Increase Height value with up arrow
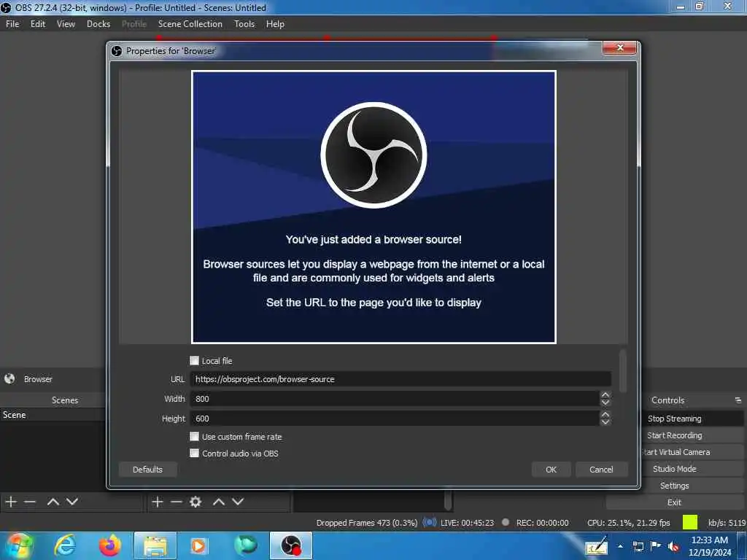The image size is (747, 560). 605,414
